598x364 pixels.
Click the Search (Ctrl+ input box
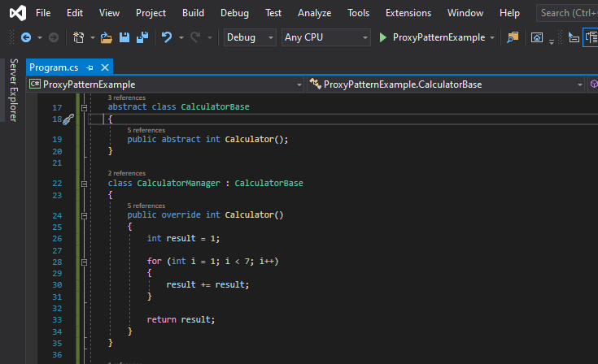point(567,13)
